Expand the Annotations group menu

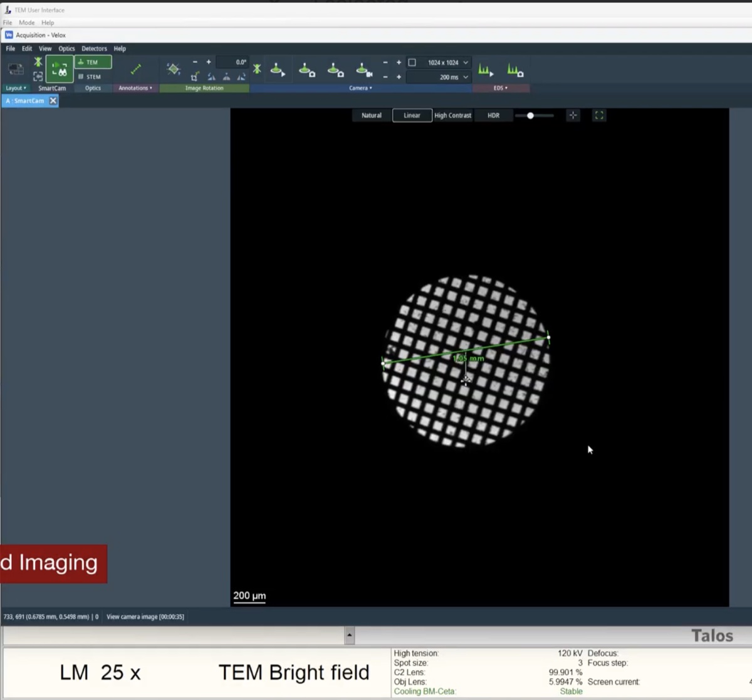[x=135, y=88]
